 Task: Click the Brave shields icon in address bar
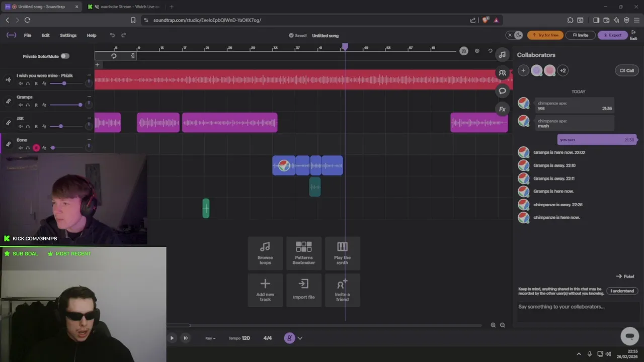point(486,20)
